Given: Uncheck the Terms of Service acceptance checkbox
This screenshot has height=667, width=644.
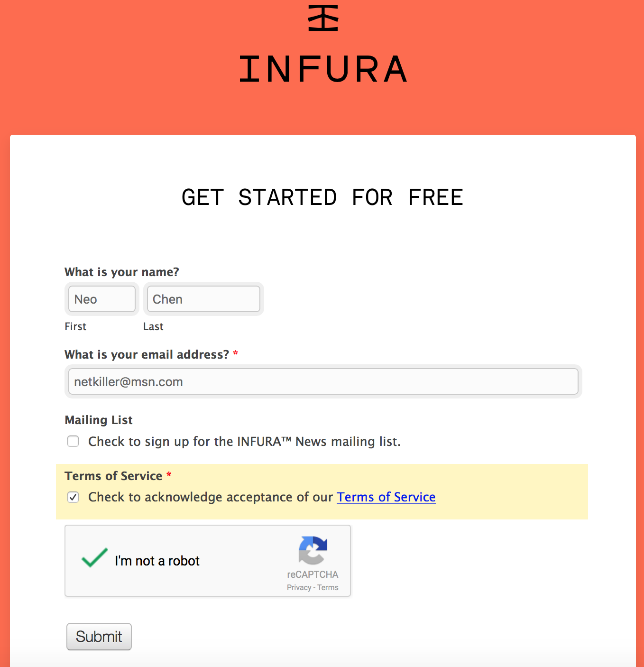Looking at the screenshot, I should click(x=73, y=497).
